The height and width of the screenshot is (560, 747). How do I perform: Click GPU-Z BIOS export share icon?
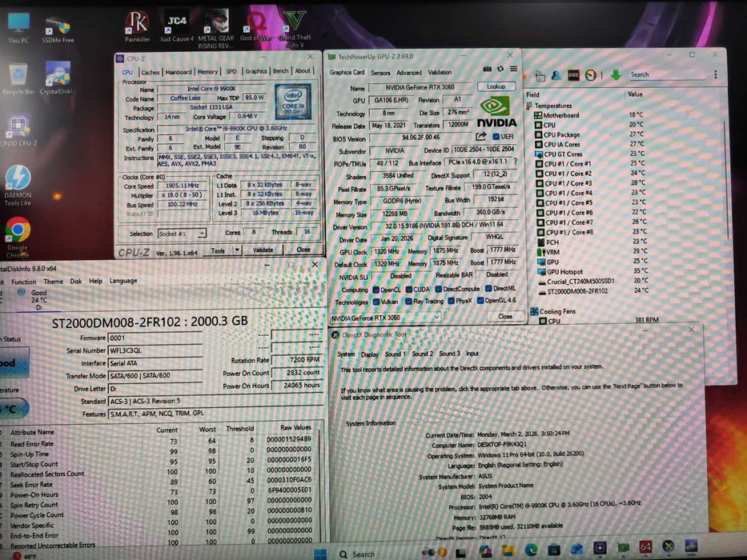pos(480,137)
